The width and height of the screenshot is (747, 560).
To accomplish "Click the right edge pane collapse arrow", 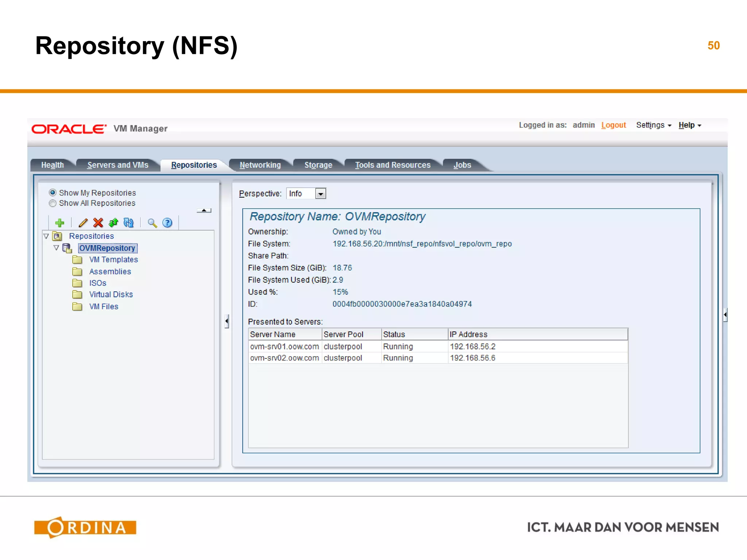I will click(725, 315).
